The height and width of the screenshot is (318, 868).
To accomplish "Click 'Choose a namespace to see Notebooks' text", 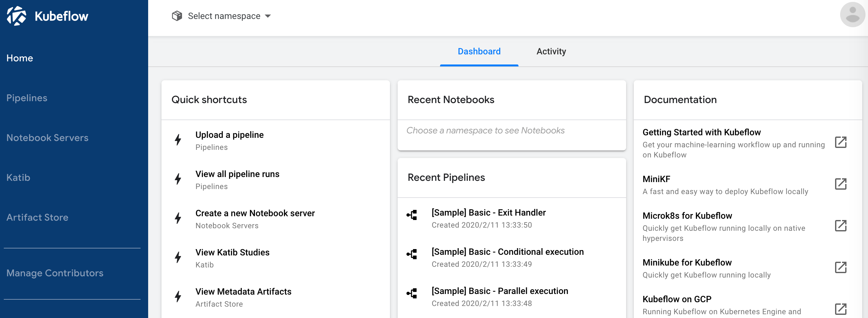I will click(x=485, y=131).
